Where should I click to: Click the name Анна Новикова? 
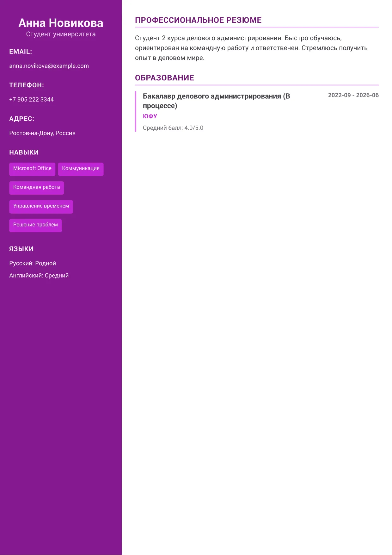point(61,23)
